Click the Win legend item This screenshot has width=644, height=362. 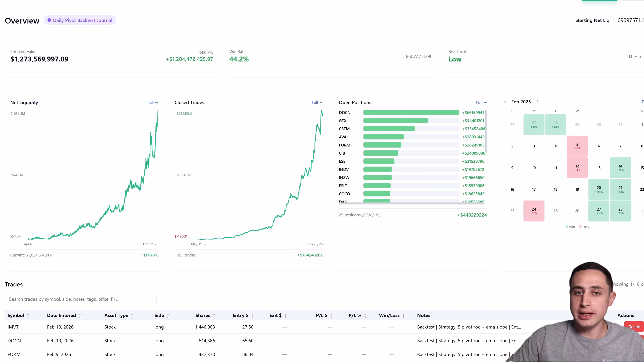570,227
